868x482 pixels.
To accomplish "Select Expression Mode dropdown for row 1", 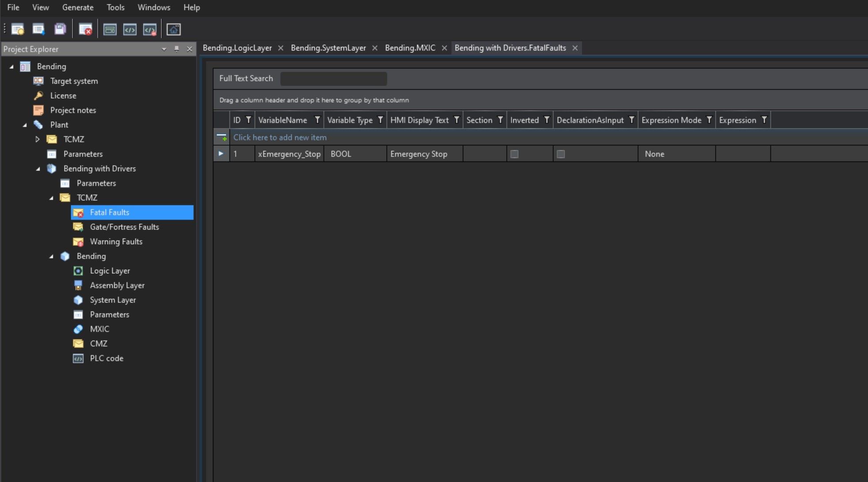I will pyautogui.click(x=676, y=154).
